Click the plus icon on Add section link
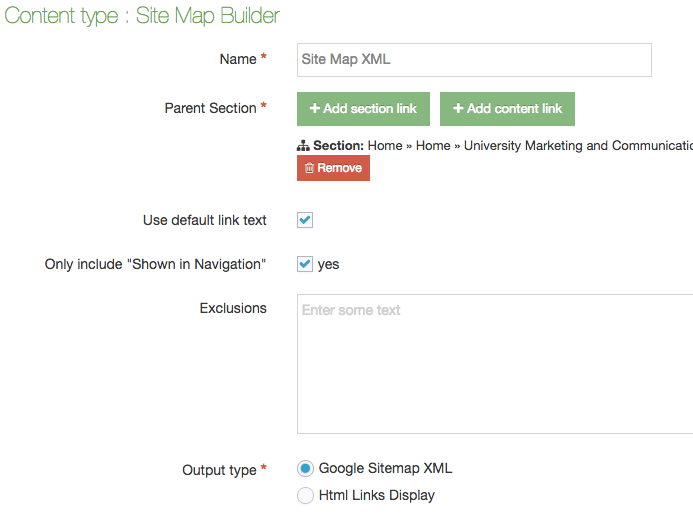This screenshot has height=519, width=693. (x=314, y=109)
